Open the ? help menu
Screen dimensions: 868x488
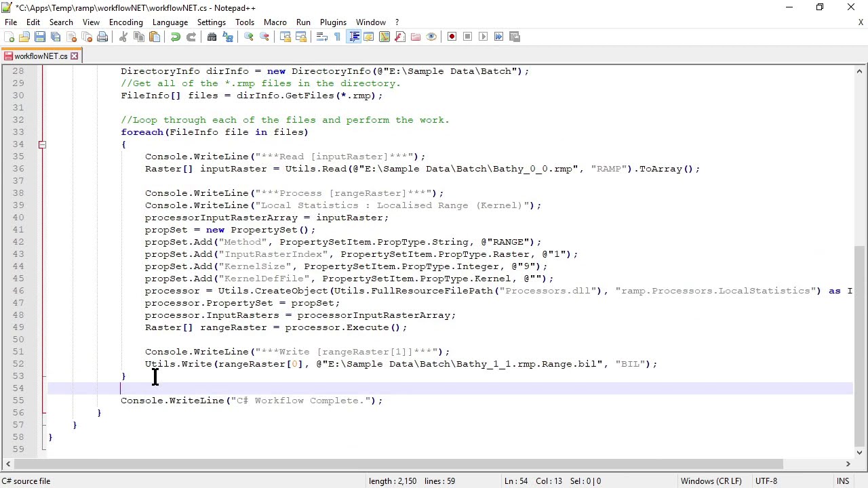[x=397, y=22]
